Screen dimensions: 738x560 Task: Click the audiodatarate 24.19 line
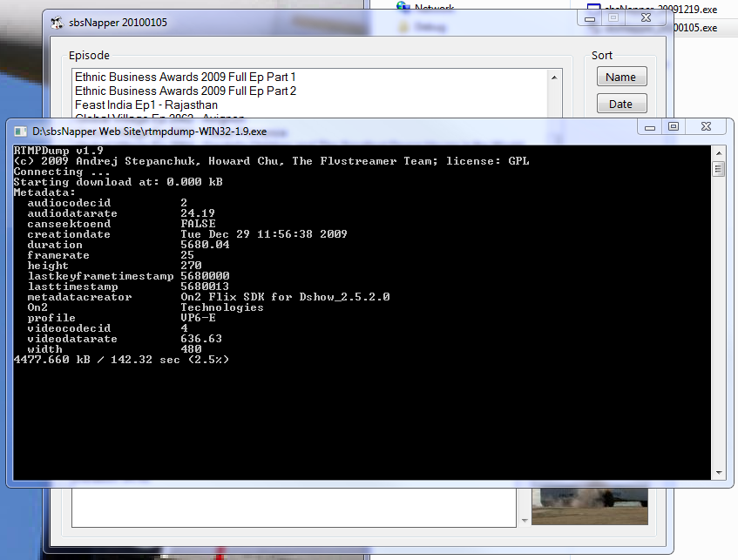pyautogui.click(x=121, y=213)
